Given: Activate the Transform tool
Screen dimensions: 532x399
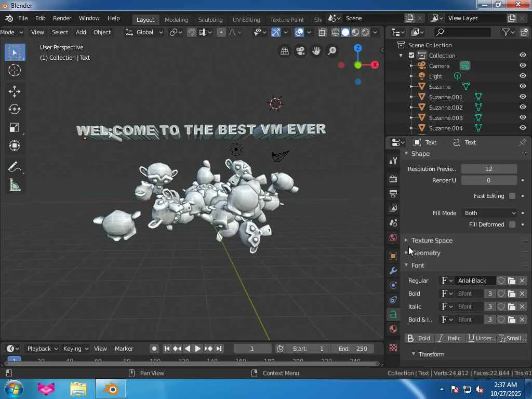Looking at the screenshot, I should 15,145.
